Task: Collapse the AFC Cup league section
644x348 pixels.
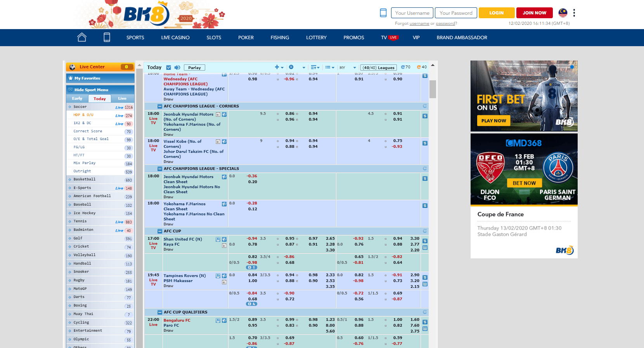Action: [x=160, y=231]
